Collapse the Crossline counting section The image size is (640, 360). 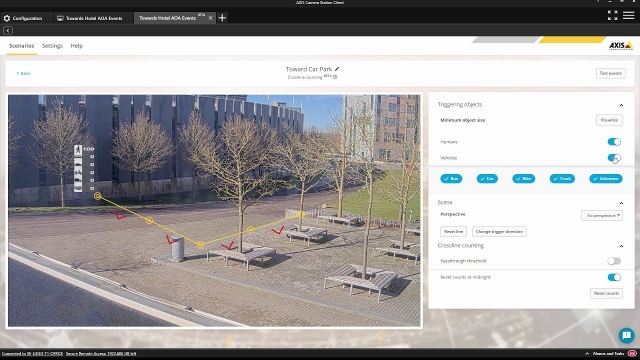[x=621, y=246]
